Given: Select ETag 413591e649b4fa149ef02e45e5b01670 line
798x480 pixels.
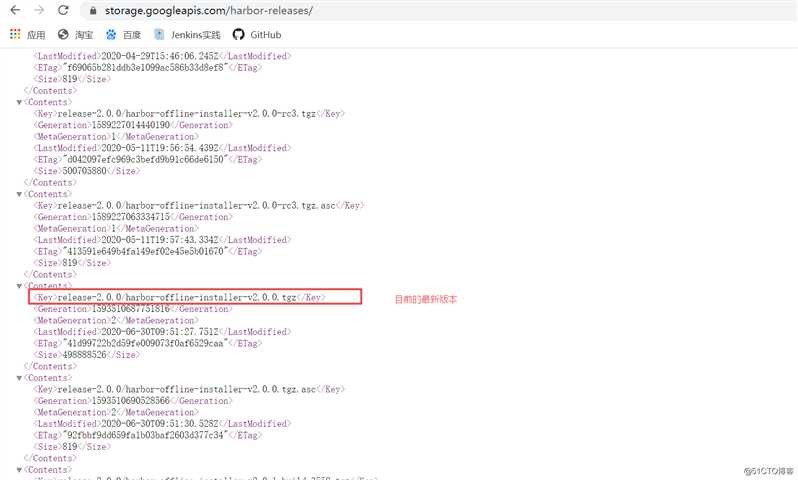Looking at the screenshot, I should (148, 251).
